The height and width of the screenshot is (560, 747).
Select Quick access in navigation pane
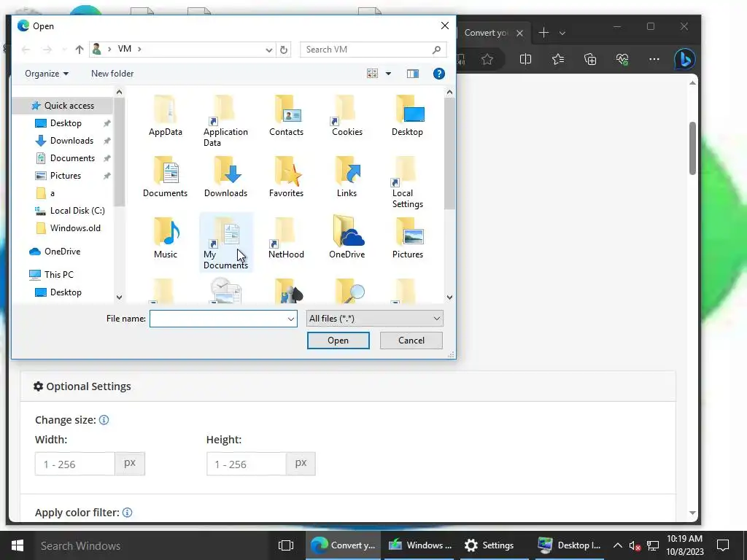(x=63, y=106)
